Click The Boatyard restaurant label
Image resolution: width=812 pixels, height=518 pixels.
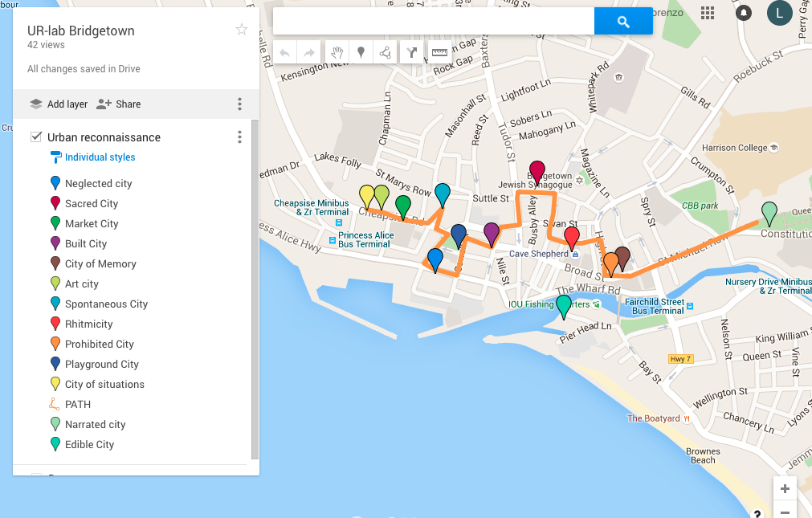point(654,418)
